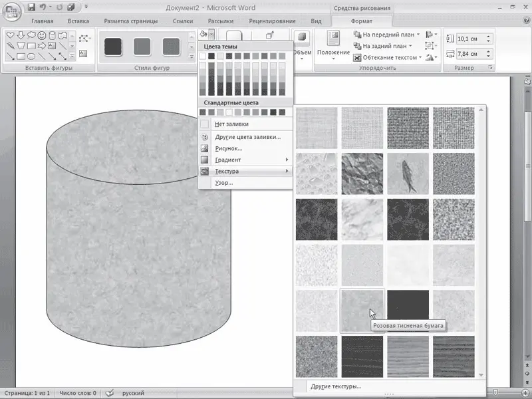The image size is (532, 399).
Task: Click the Save icon in quick access toolbar
Action: point(31,9)
